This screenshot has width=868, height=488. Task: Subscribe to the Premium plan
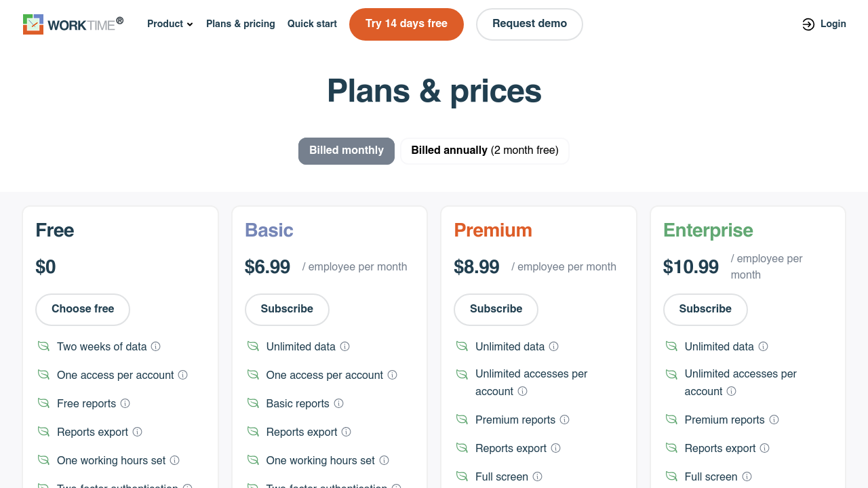pos(496,309)
